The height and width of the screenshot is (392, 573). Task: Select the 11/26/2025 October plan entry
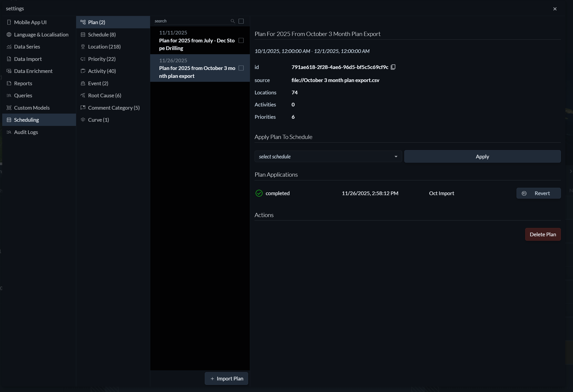(200, 68)
